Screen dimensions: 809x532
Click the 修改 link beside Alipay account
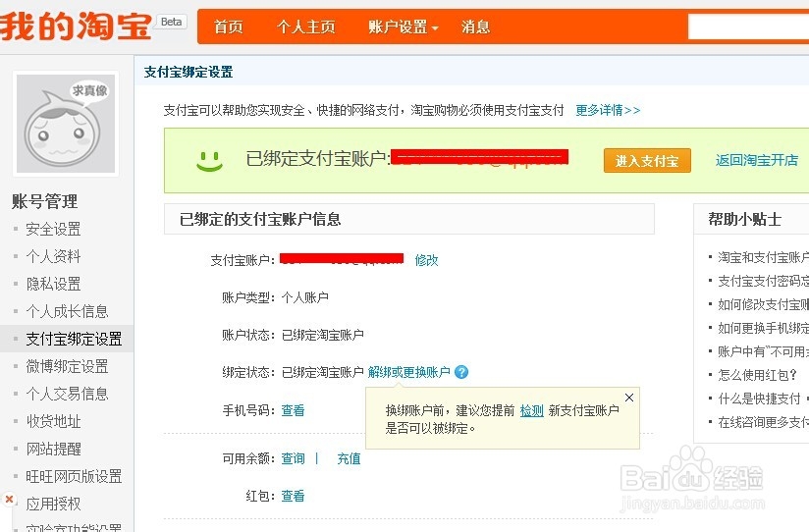[426, 260]
